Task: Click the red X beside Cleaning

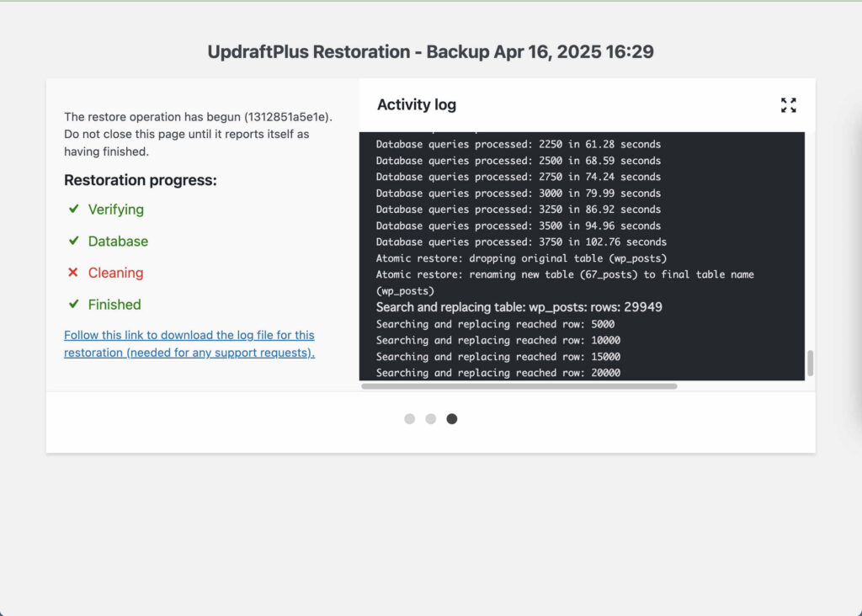Action: pos(73,272)
